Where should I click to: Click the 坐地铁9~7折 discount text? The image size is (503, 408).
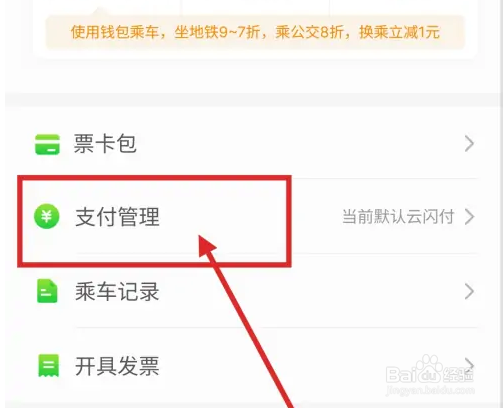coord(217,32)
